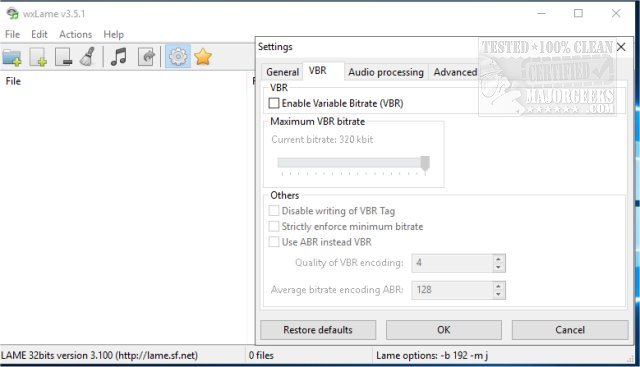Image resolution: width=640 pixels, height=367 pixels.
Task: Click the File column header in list
Action: [x=13, y=81]
